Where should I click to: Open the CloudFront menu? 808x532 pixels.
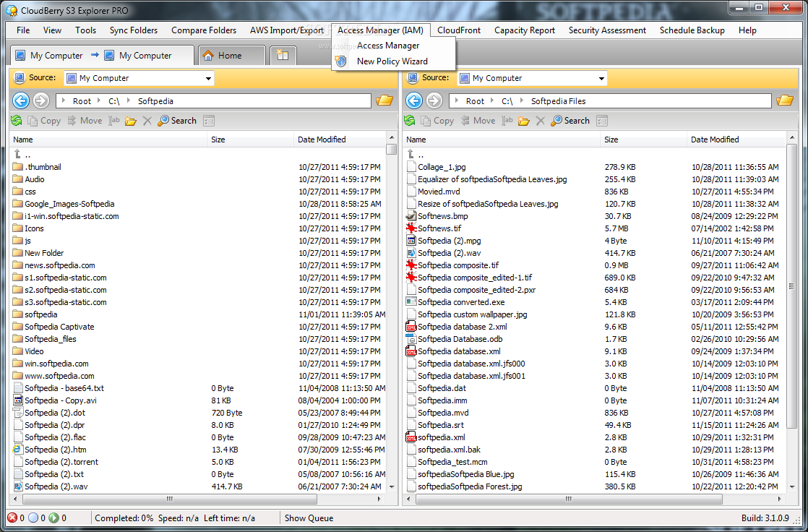tap(459, 30)
